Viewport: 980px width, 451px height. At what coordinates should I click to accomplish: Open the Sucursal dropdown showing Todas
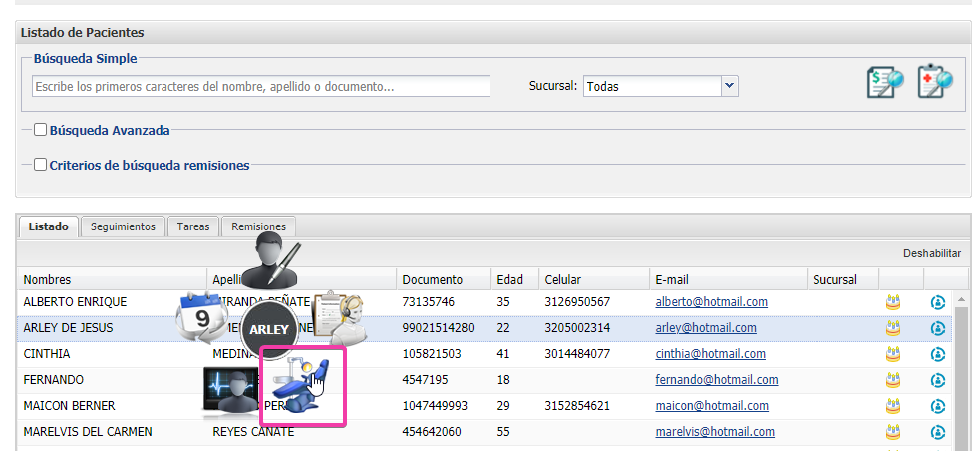[x=661, y=87]
